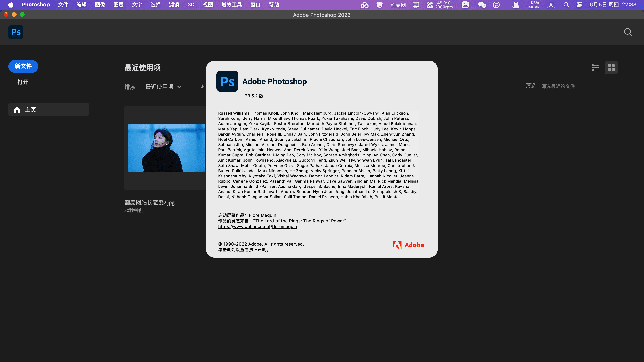Open the 割麦网站长老婆2.jpg thumbnail
This screenshot has width=644, height=362.
click(166, 148)
